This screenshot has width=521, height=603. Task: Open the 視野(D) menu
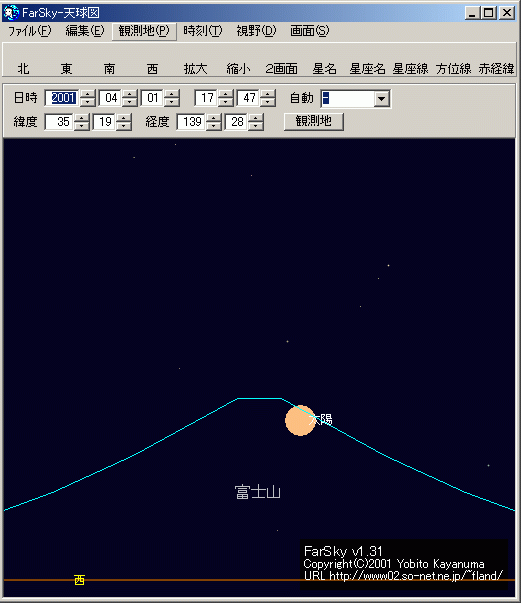[256, 31]
